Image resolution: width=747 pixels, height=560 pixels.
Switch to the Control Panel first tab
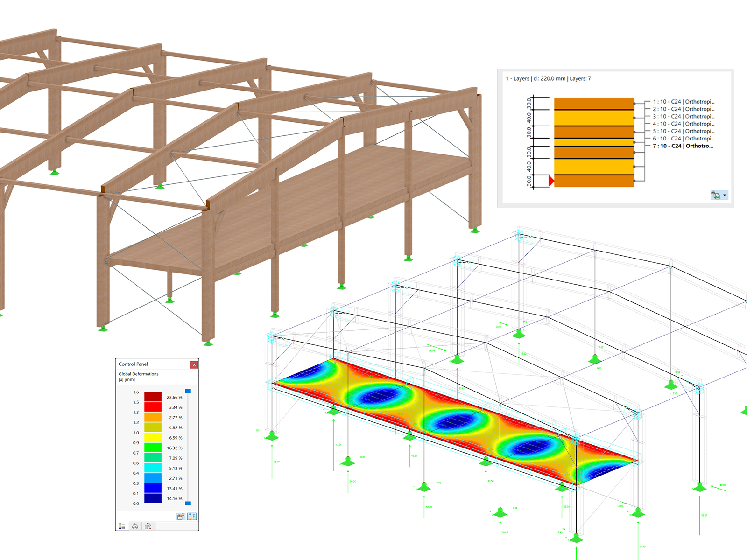tap(122, 526)
